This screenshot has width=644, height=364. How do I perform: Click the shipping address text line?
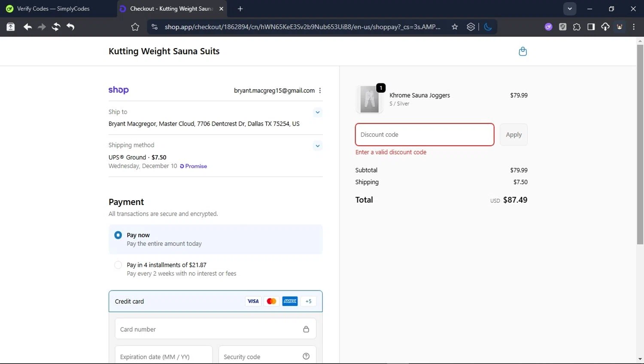click(x=204, y=124)
